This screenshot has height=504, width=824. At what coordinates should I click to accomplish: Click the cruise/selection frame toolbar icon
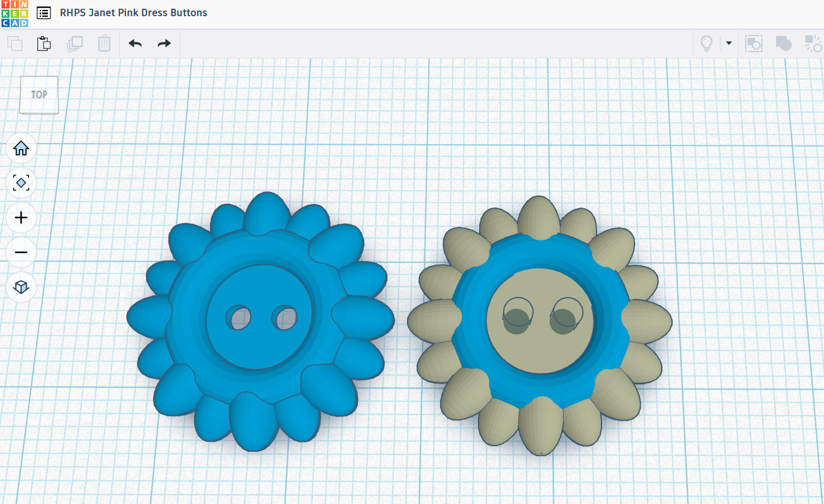point(753,44)
